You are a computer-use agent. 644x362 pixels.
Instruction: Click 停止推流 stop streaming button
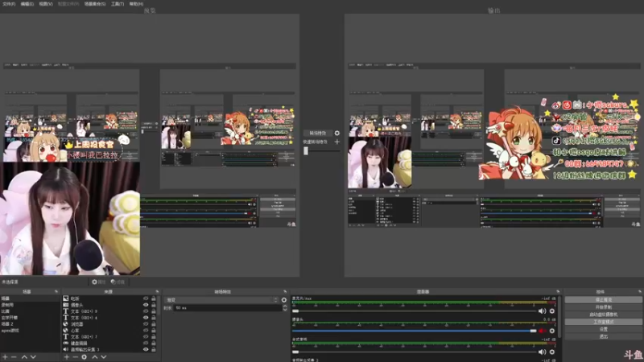click(603, 299)
